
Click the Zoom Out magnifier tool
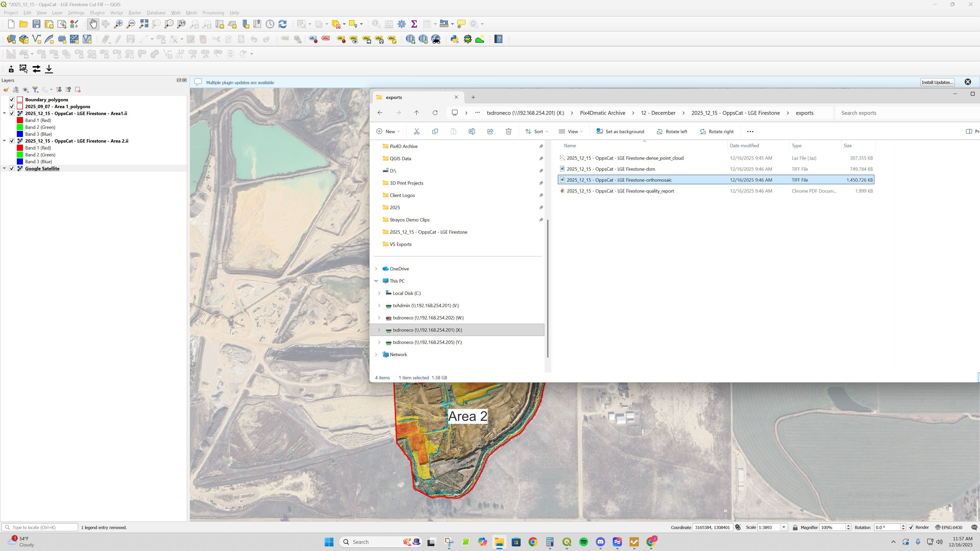131,24
